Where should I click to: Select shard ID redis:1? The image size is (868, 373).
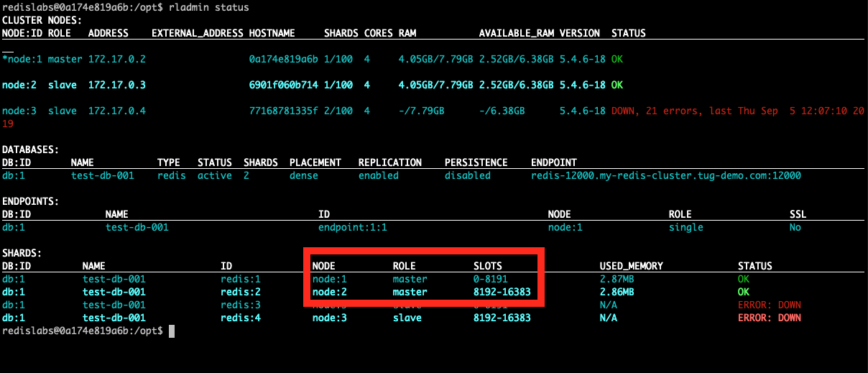[x=241, y=279]
